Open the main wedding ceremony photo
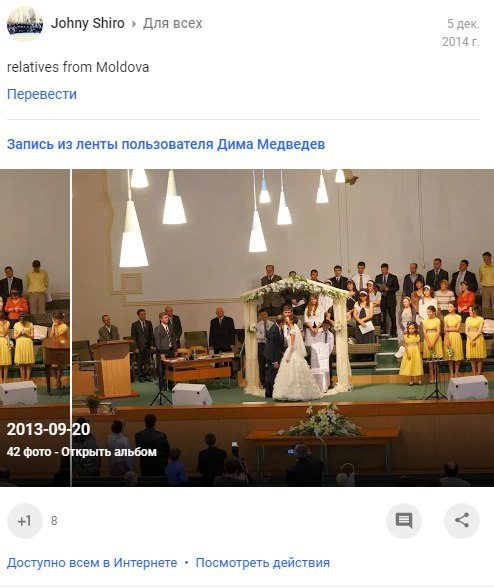The width and height of the screenshot is (494, 588). coord(283,328)
